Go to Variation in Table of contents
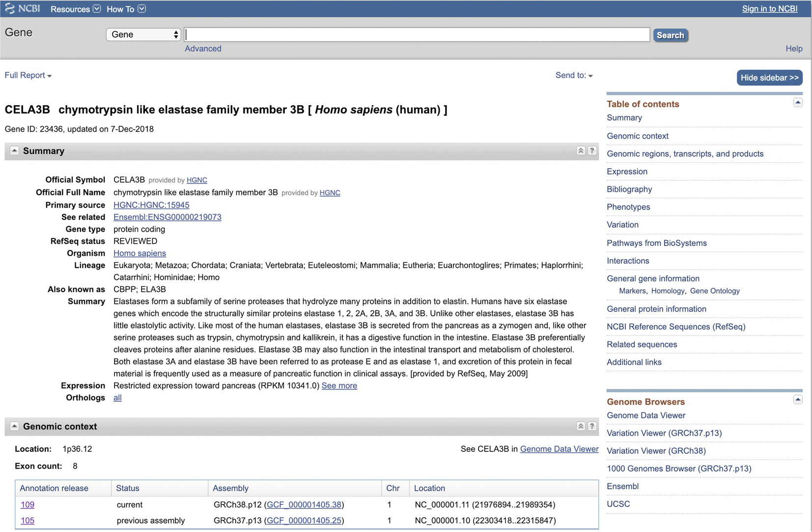Screen dimensions: 812x532 pos(622,224)
